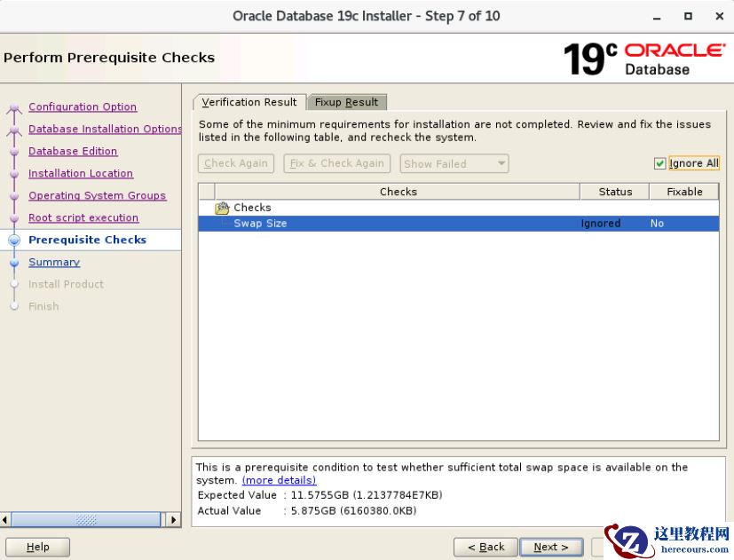Image resolution: width=734 pixels, height=560 pixels.
Task: Open the more details link
Action: point(279,480)
